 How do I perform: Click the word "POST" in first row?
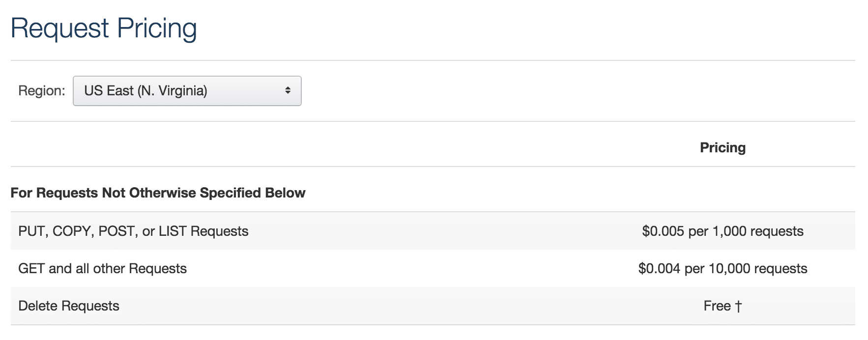(116, 231)
